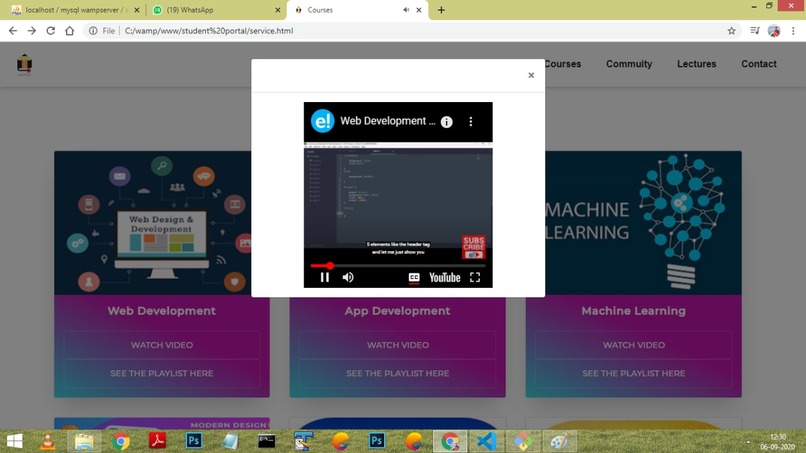Reload the current page

click(50, 31)
